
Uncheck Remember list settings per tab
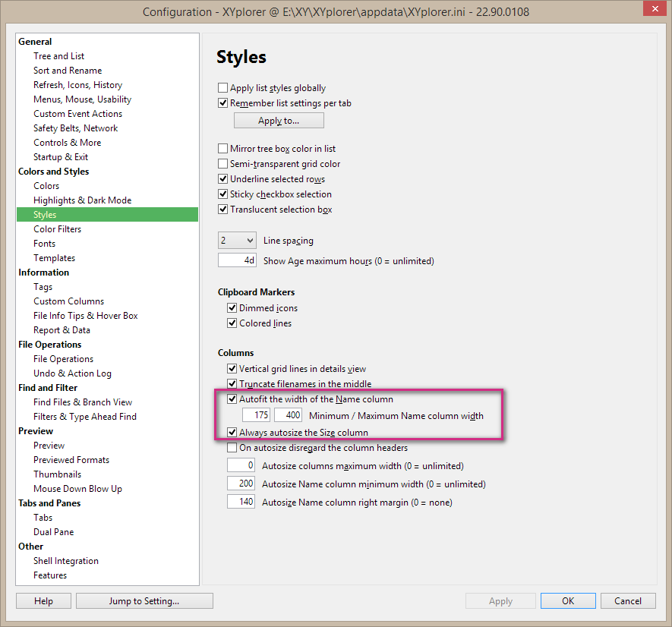[223, 103]
